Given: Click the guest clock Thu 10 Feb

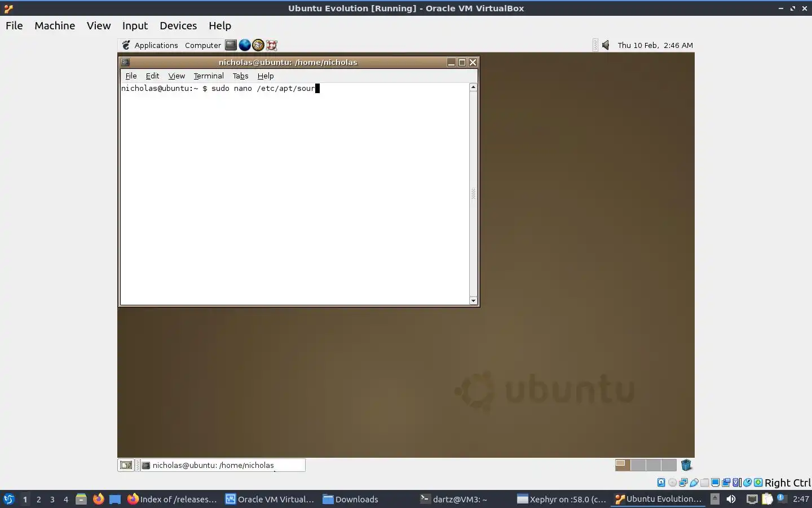Looking at the screenshot, I should click(655, 45).
